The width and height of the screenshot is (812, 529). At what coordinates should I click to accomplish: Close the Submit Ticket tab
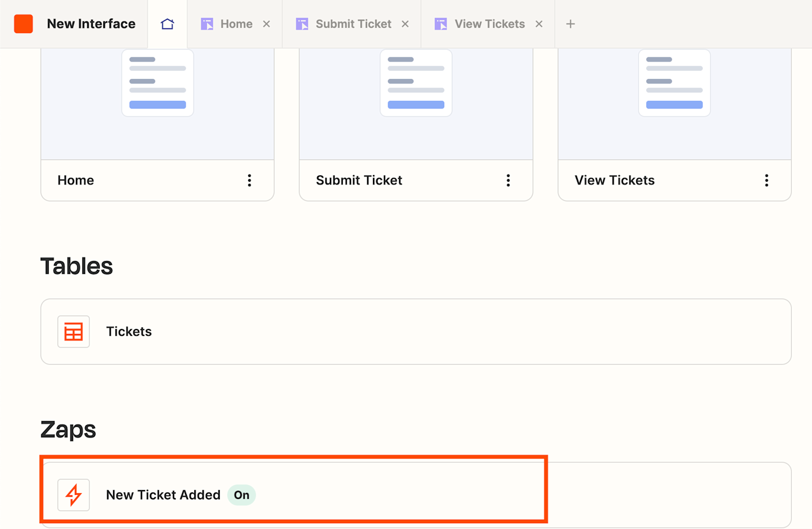click(405, 24)
